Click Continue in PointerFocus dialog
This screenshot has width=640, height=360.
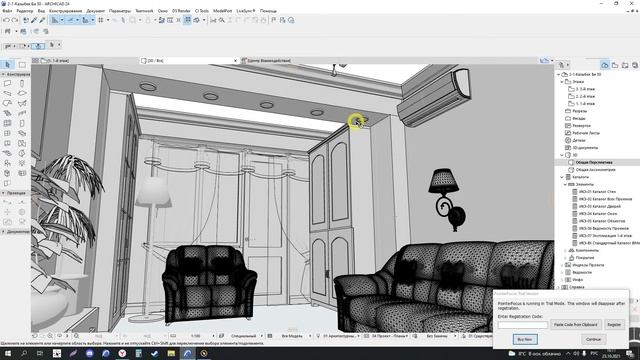click(x=593, y=339)
